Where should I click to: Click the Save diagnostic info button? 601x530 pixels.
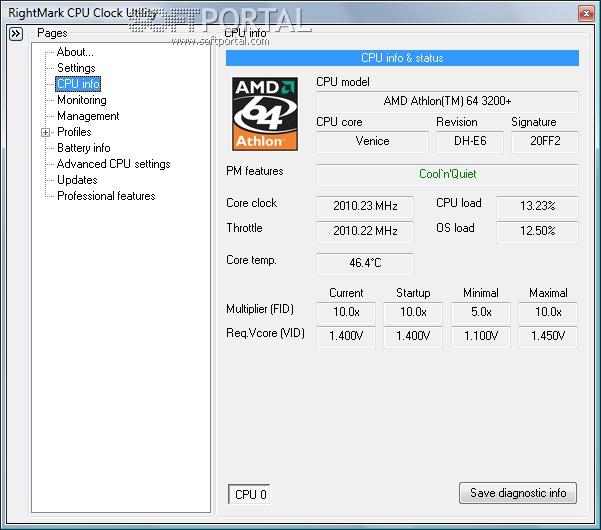[518, 493]
